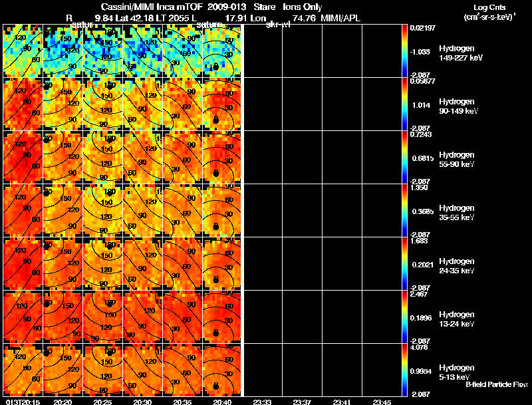Click the 'Hydrogen 24-35 keV' label

click(457, 266)
